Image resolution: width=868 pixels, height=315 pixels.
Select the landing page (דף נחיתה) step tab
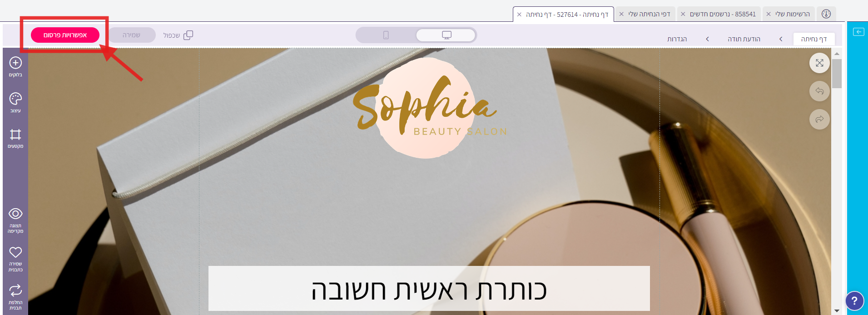[x=814, y=39]
